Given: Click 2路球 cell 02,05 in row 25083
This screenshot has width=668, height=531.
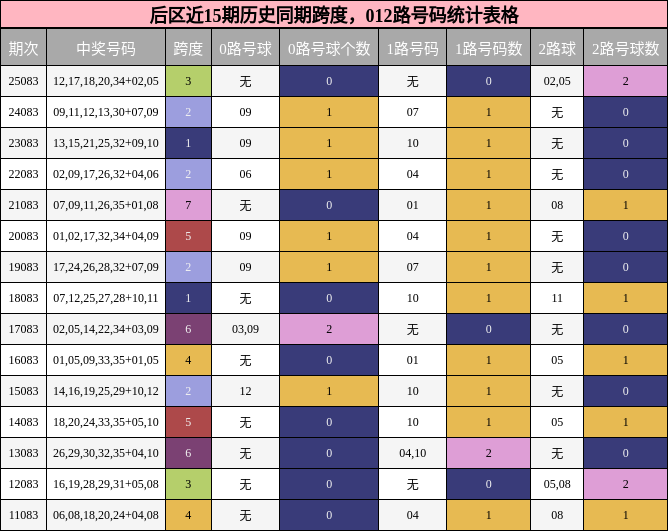Looking at the screenshot, I should coord(557,81).
